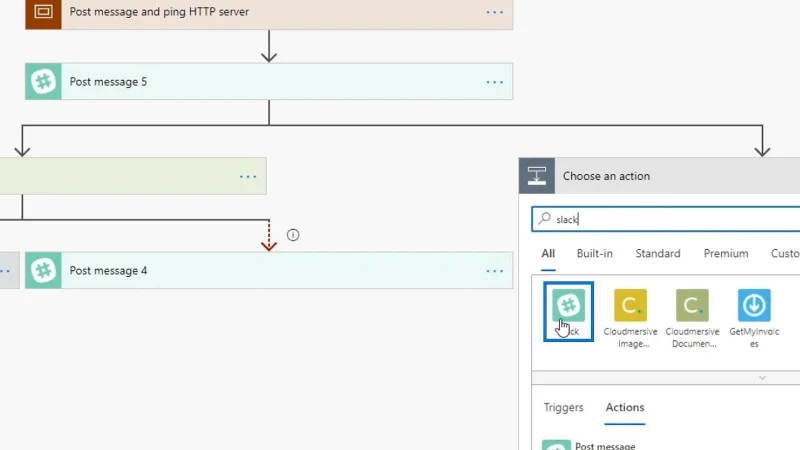The height and width of the screenshot is (450, 800).
Task: Click the scope icon of Post message and ping HTTP server
Action: click(43, 12)
